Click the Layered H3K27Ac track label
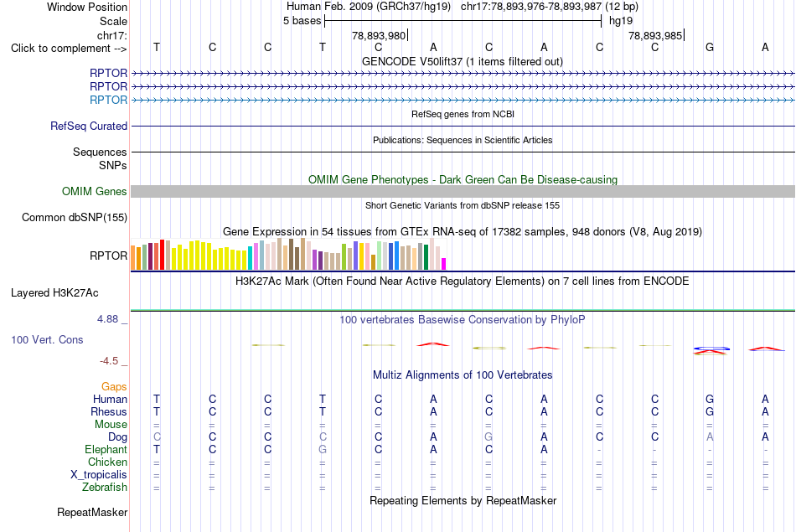 pyautogui.click(x=54, y=293)
